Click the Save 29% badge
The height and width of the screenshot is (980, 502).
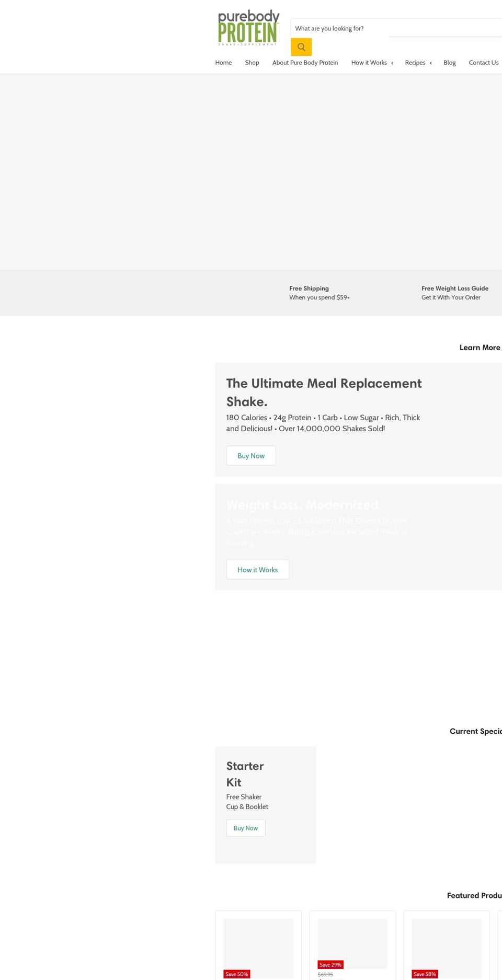330,965
